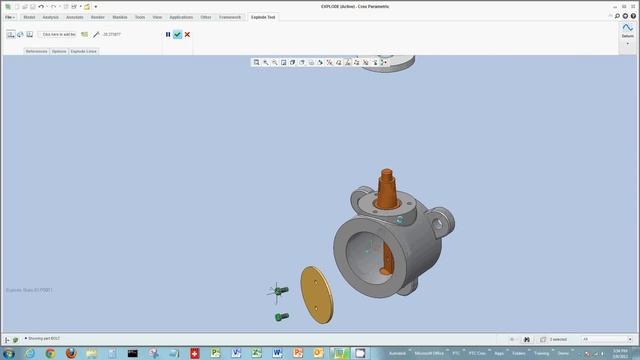Open Firefox from the taskbar
Image resolution: width=640 pixels, height=360 pixels.
(x=71, y=353)
